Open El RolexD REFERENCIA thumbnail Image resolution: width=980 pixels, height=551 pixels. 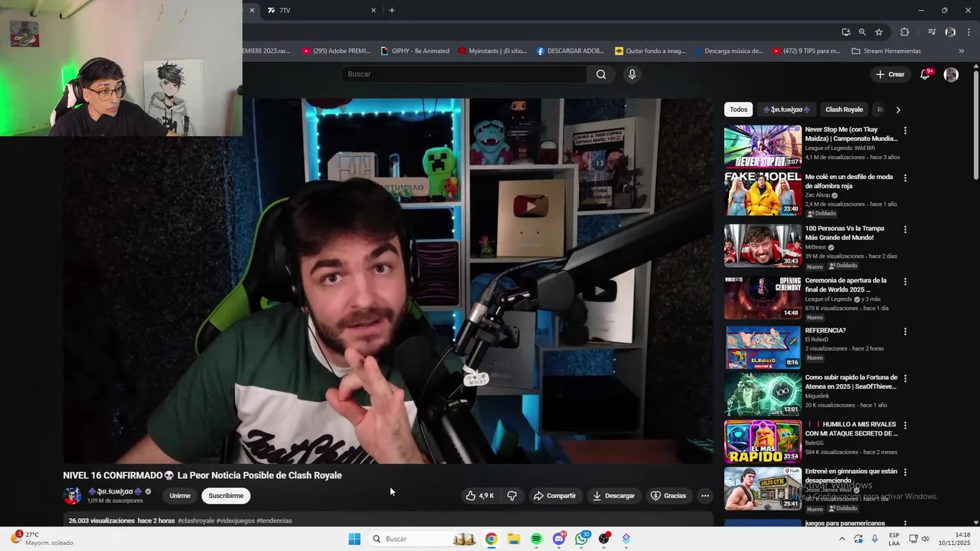(763, 347)
